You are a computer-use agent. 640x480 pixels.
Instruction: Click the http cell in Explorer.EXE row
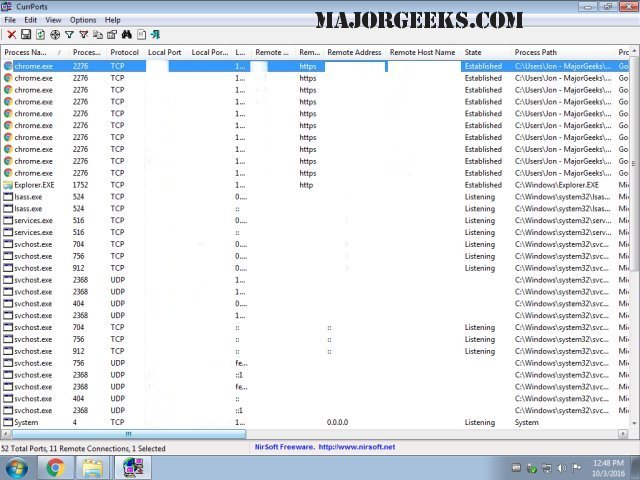pos(306,185)
